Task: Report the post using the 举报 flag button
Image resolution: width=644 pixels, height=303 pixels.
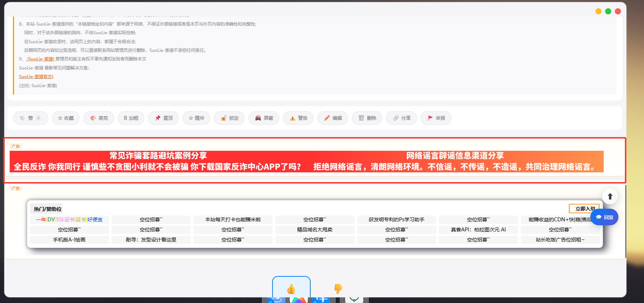Action: point(436,118)
